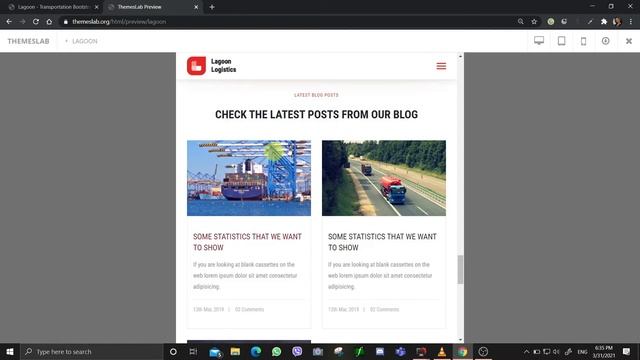Image resolution: width=640 pixels, height=360 pixels.
Task: Open the dark-titled Some Statistics post
Action: coord(382,242)
